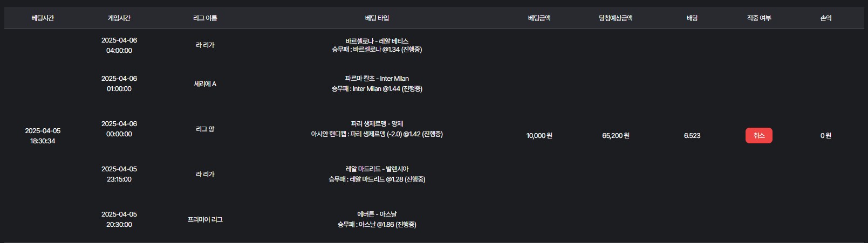Select the 에버튼 - 아스날 match entry
The width and height of the screenshot is (868, 243).
point(377,214)
